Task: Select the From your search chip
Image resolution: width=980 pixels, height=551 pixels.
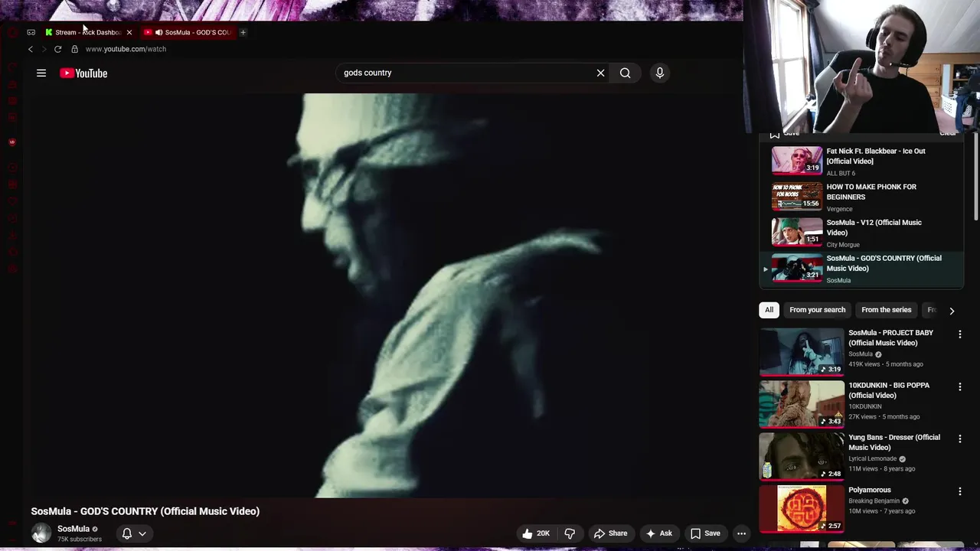Action: click(x=817, y=310)
